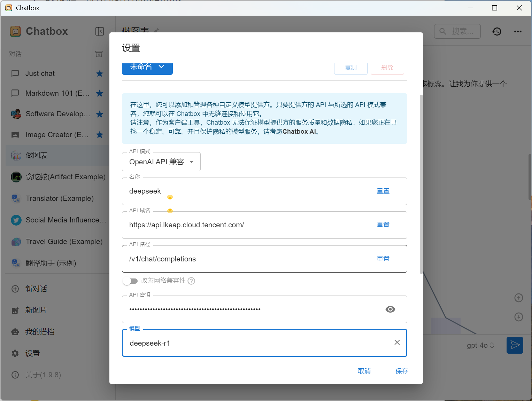Screen dimensions: 532x401
Task: Click the star beside Software Developer
Action: (x=100, y=114)
